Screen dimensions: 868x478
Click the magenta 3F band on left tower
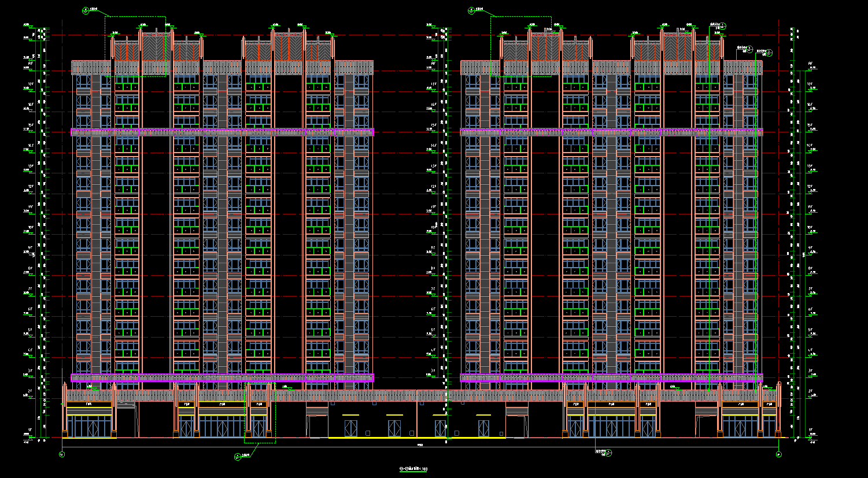point(222,378)
